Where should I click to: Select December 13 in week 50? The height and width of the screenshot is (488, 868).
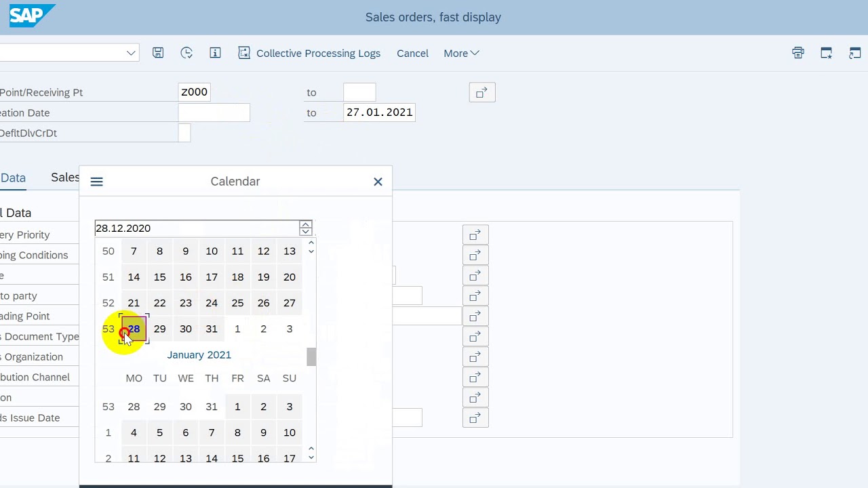pyautogui.click(x=290, y=251)
